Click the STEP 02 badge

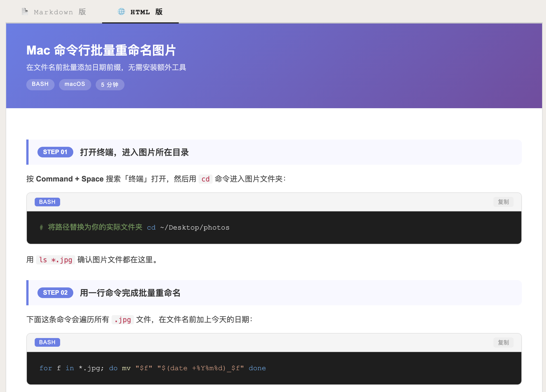coord(55,293)
